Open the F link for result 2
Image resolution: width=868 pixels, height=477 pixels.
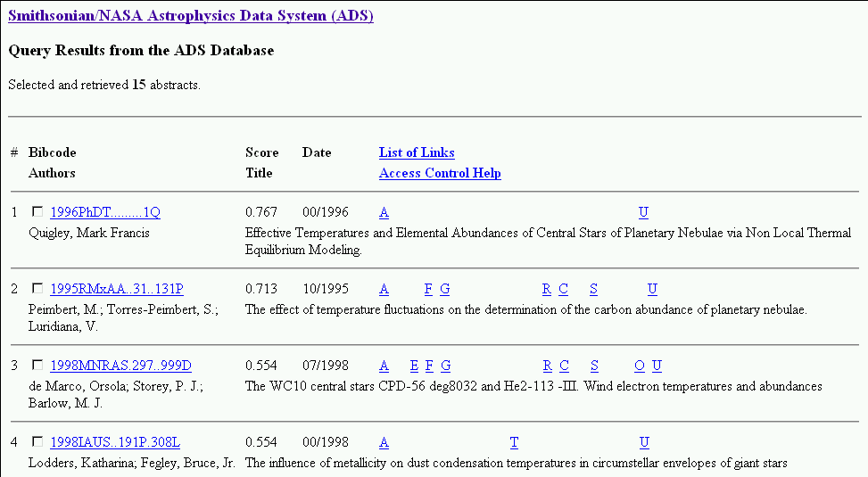[x=428, y=289]
